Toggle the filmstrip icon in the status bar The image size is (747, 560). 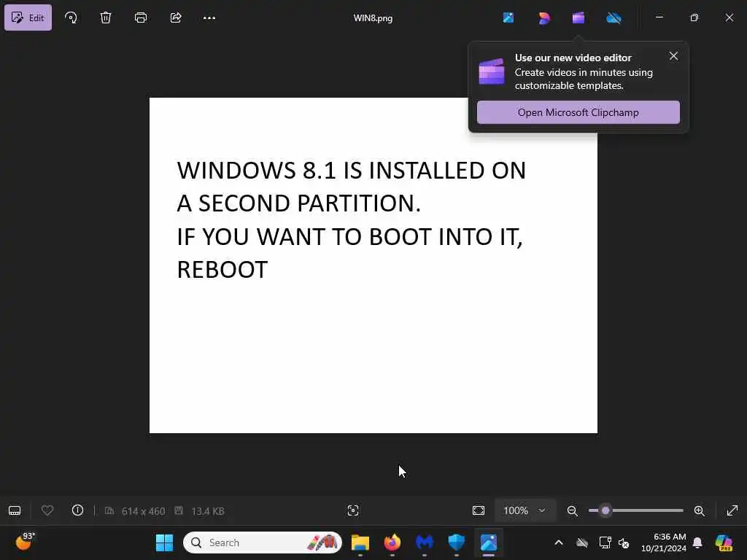(x=15, y=510)
